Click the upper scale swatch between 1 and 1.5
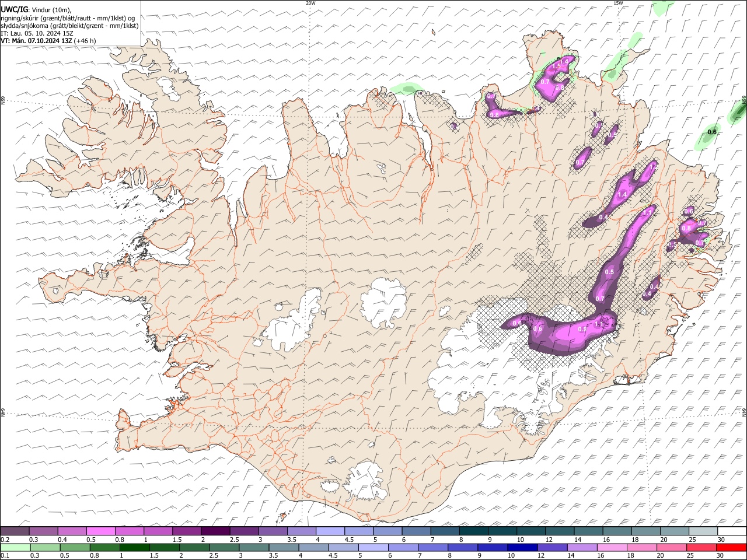This screenshot has width=747, height=560. tap(158, 531)
